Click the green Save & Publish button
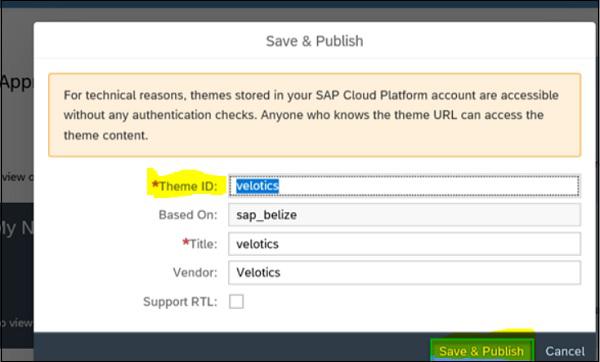This screenshot has width=600, height=362. [482, 350]
